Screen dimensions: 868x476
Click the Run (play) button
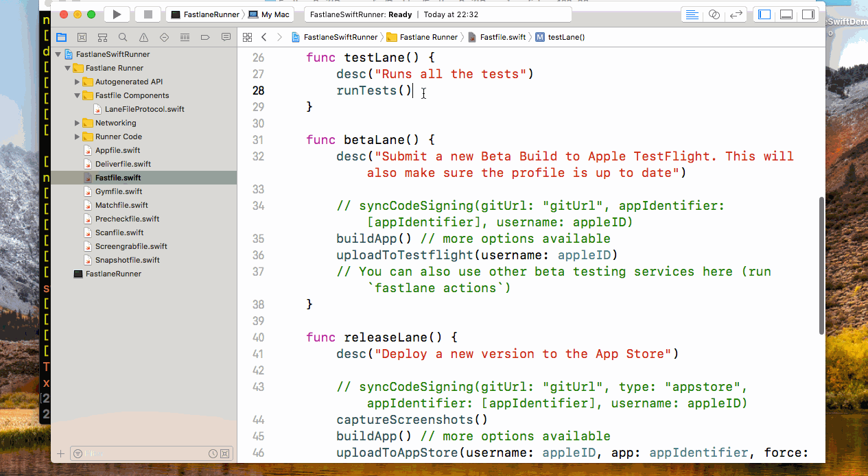tap(117, 14)
